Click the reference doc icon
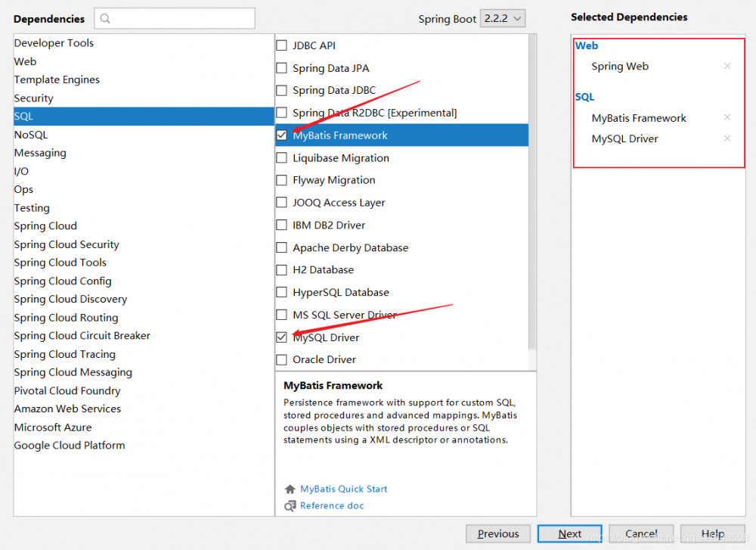Image resolution: width=756 pixels, height=550 pixels. (x=290, y=505)
